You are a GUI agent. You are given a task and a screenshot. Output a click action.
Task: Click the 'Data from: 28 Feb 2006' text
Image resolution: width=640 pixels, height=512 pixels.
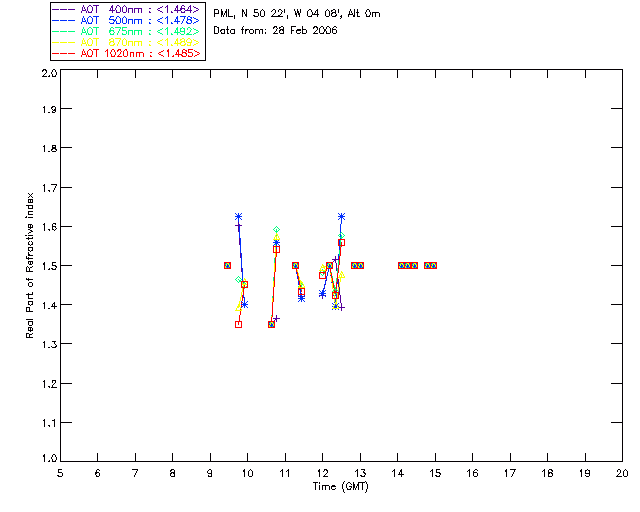click(x=276, y=31)
